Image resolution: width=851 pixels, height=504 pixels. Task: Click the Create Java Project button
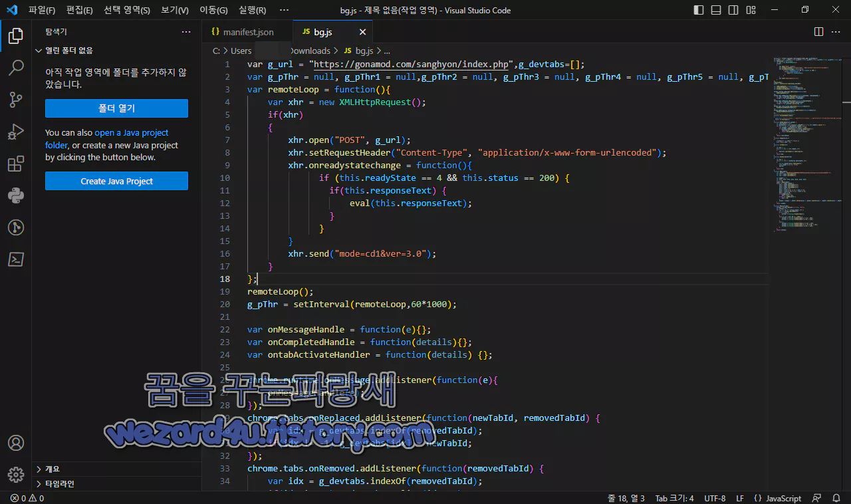pyautogui.click(x=116, y=181)
